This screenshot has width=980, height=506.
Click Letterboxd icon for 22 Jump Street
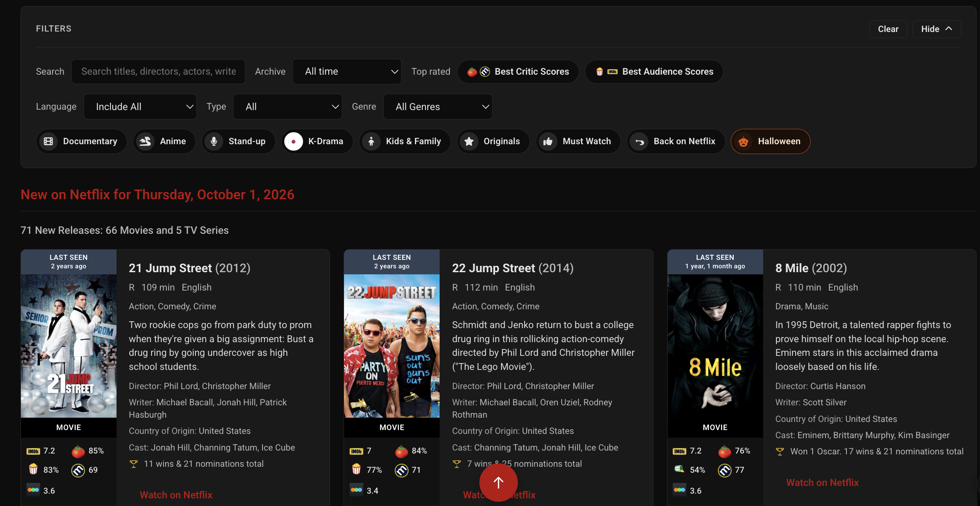(356, 490)
